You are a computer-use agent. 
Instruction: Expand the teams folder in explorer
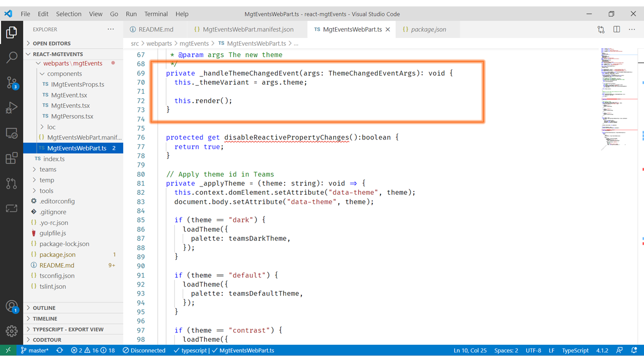pos(48,169)
